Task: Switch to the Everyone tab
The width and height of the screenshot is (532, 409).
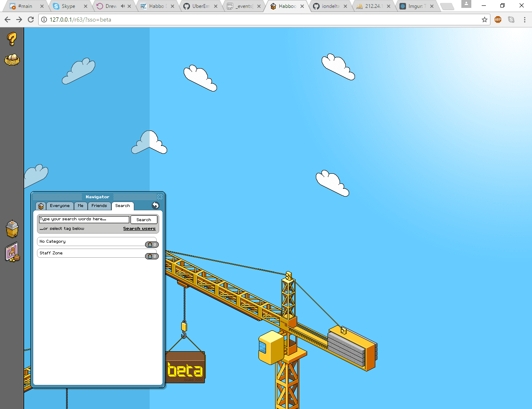Action: point(60,206)
